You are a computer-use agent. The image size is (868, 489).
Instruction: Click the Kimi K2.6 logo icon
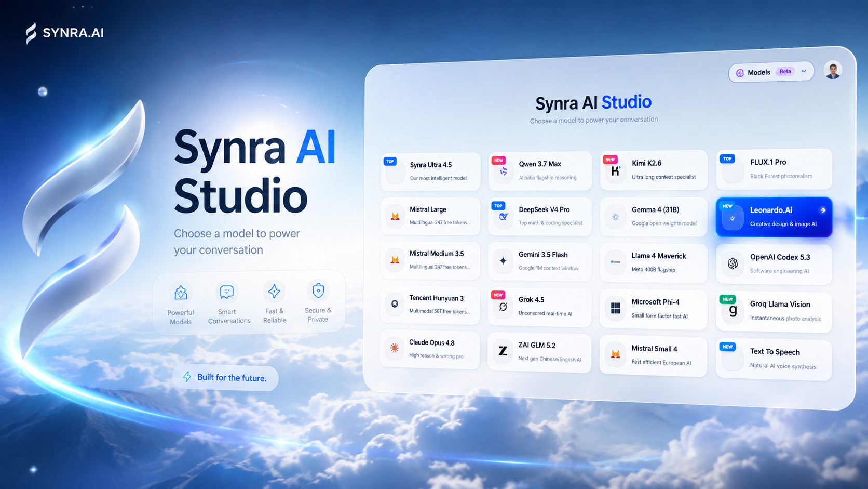[615, 171]
